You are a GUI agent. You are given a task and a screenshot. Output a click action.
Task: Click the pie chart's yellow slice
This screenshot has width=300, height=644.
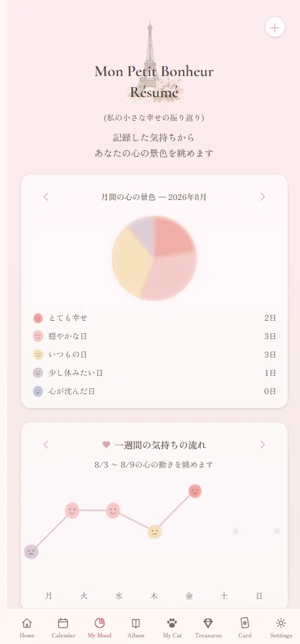point(129,261)
